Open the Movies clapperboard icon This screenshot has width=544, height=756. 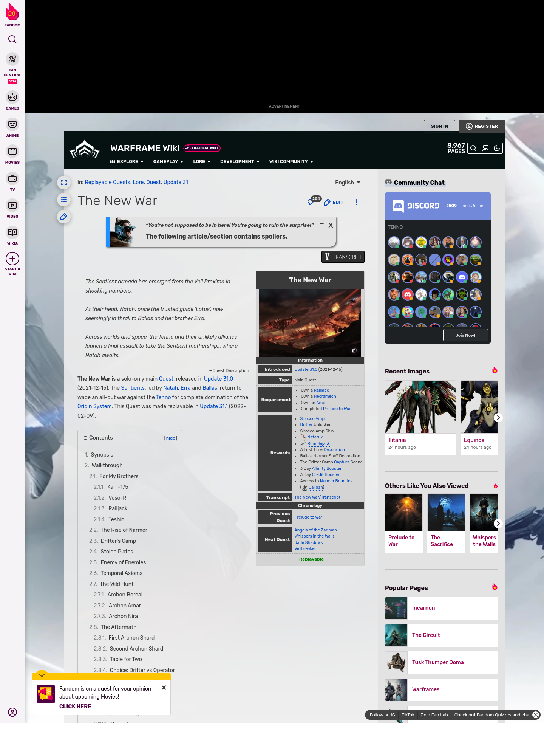point(12,151)
